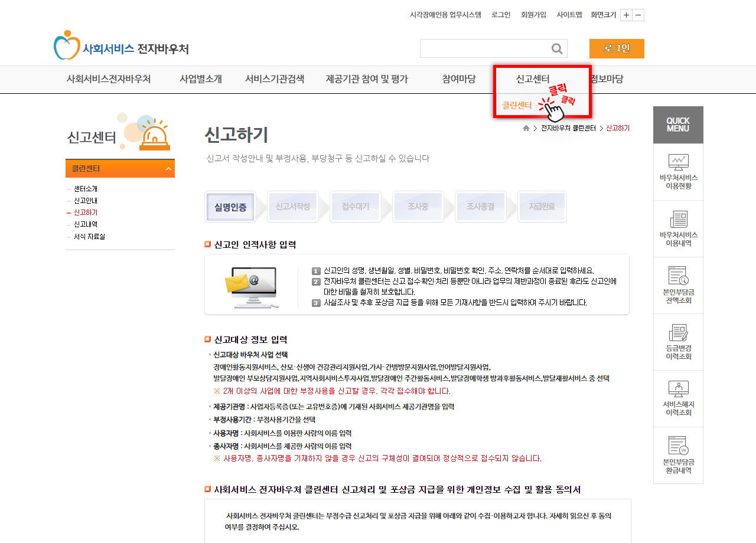Open 사회서비스전자바우처 main menu
The height and width of the screenshot is (543, 756).
click(109, 79)
